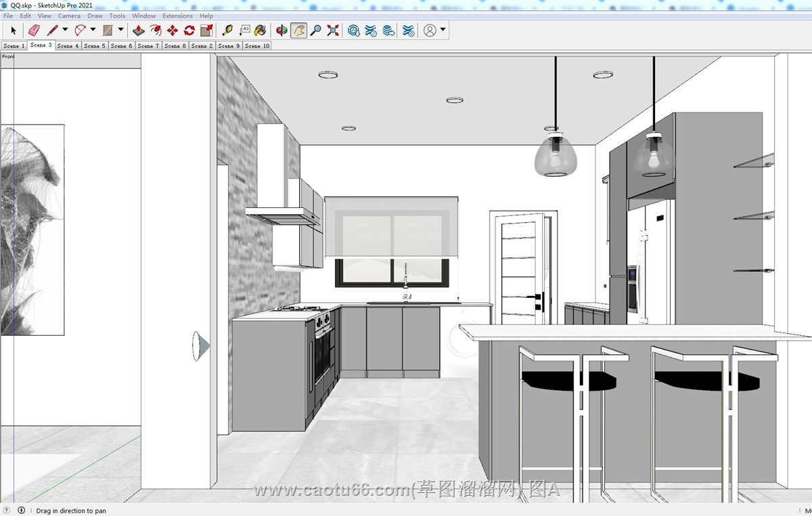This screenshot has width=812, height=516.
Task: Select the Paint Bucket tool
Action: pyautogui.click(x=261, y=30)
